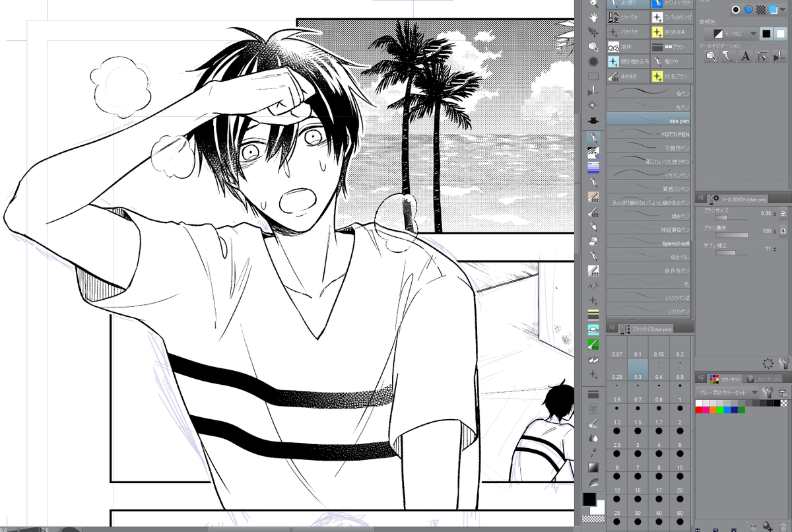Open the グレー用のカラーセット dropdown
Screen dimensions: 792x532
click(x=729, y=392)
